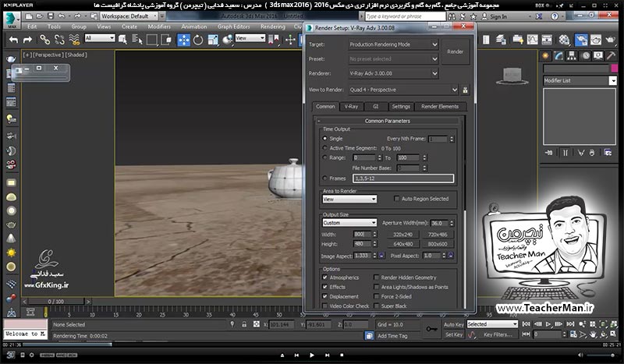
Task: Select the Frames radio option
Action: pos(324,178)
